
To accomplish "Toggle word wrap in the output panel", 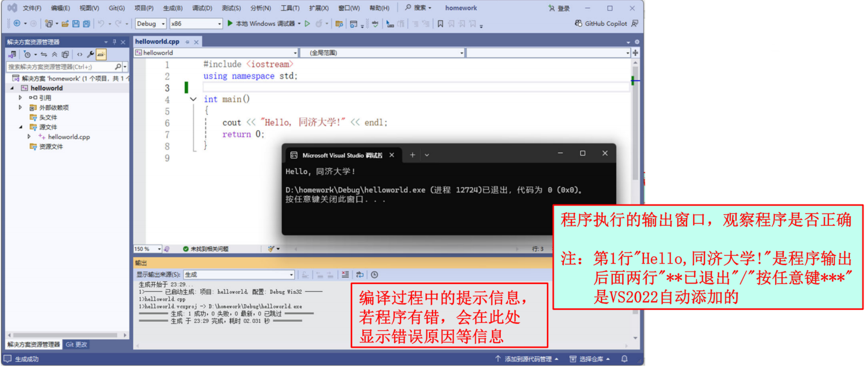I will (360, 275).
